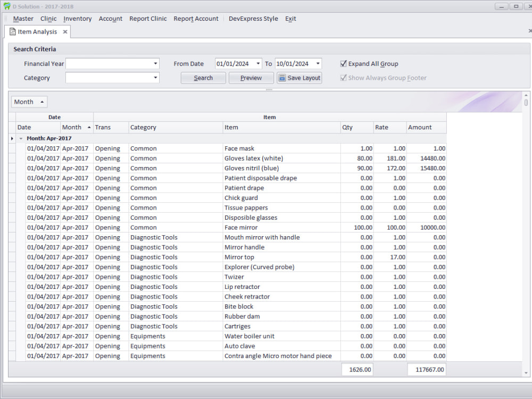Screen dimensions: 532x399
Task: Click the Item Analysis tab document icon
Action: coord(12,32)
